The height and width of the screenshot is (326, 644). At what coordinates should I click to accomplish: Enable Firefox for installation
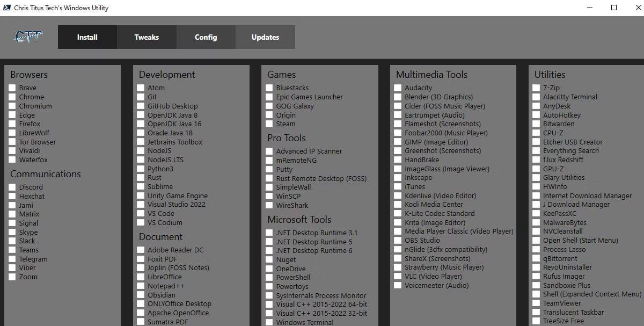click(12, 124)
